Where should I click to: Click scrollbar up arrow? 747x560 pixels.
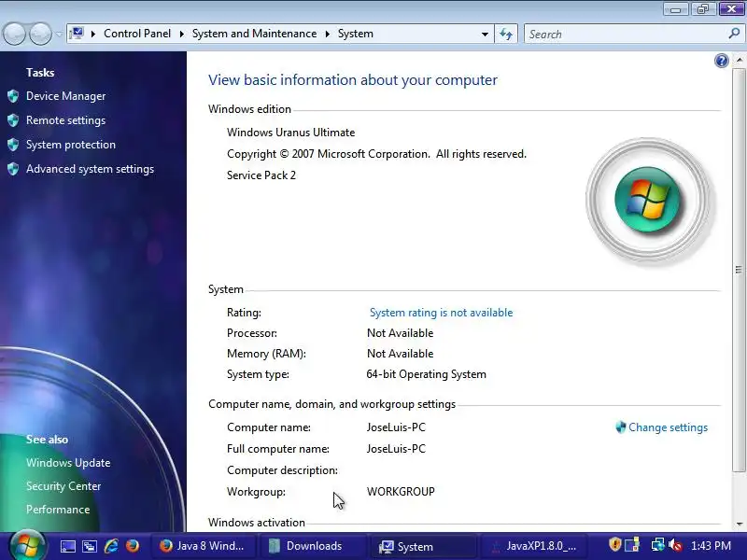[x=740, y=60]
